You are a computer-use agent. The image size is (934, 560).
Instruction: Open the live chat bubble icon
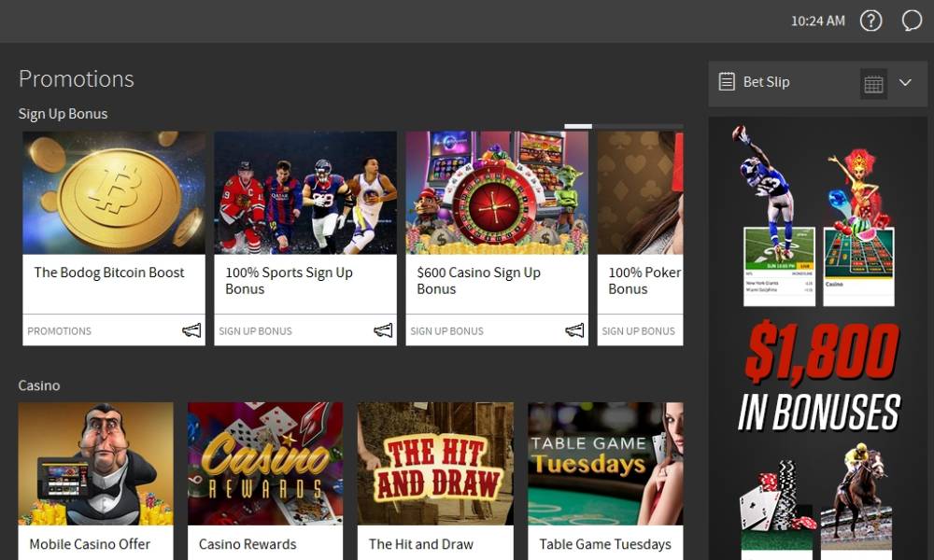coord(912,21)
